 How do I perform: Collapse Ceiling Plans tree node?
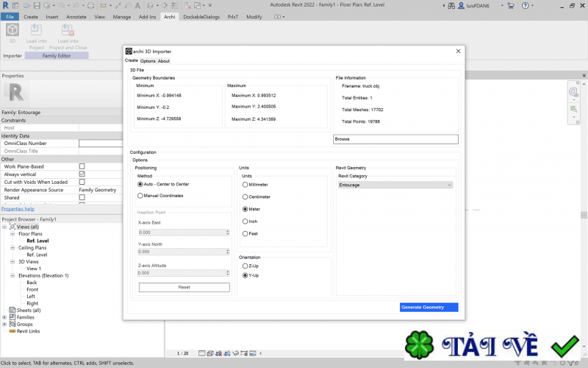tap(12, 248)
